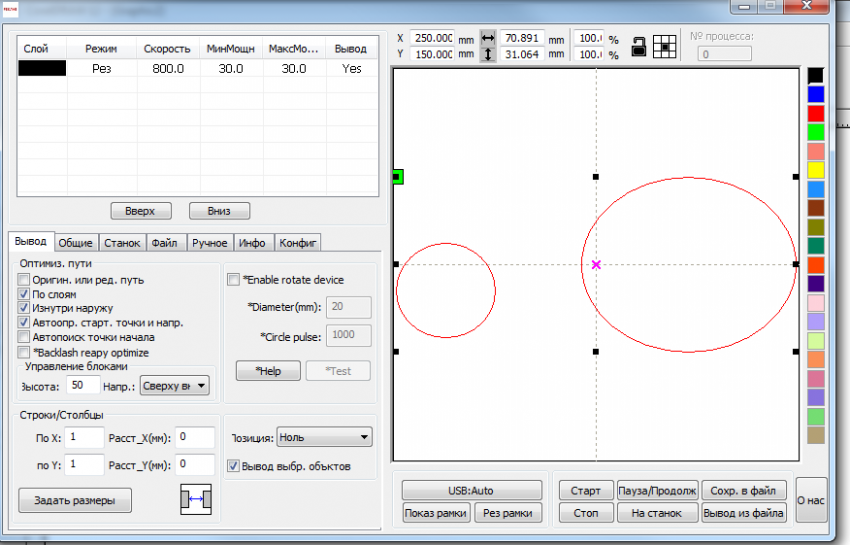Pick the blue color swatch in palette
850x545 pixels.
pos(816,93)
